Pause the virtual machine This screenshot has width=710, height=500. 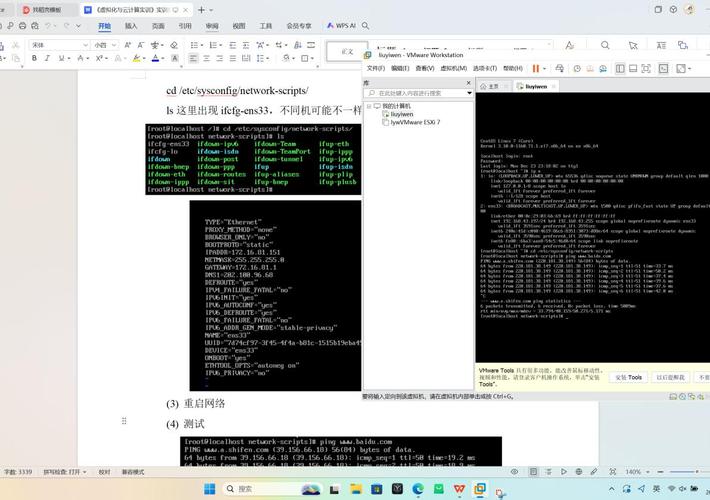click(536, 68)
